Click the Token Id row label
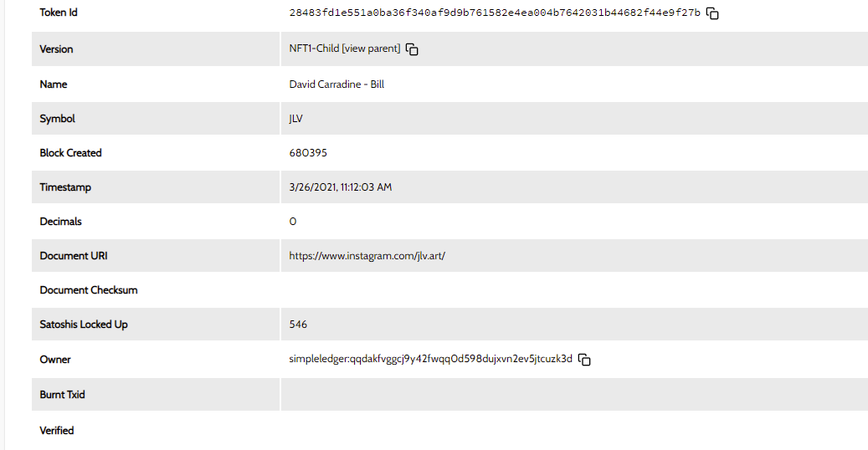 click(58, 13)
